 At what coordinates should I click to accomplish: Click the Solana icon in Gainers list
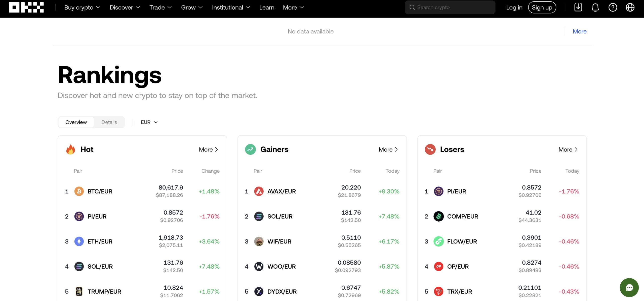[x=259, y=216]
